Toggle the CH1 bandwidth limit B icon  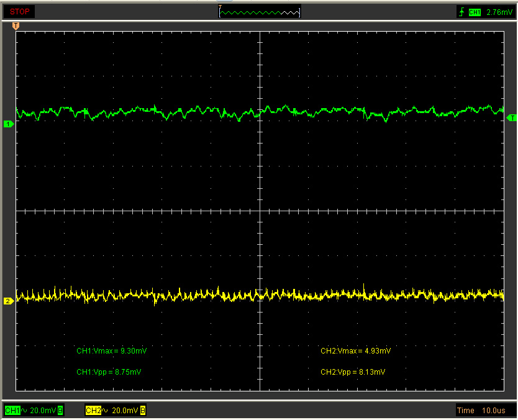click(x=60, y=411)
